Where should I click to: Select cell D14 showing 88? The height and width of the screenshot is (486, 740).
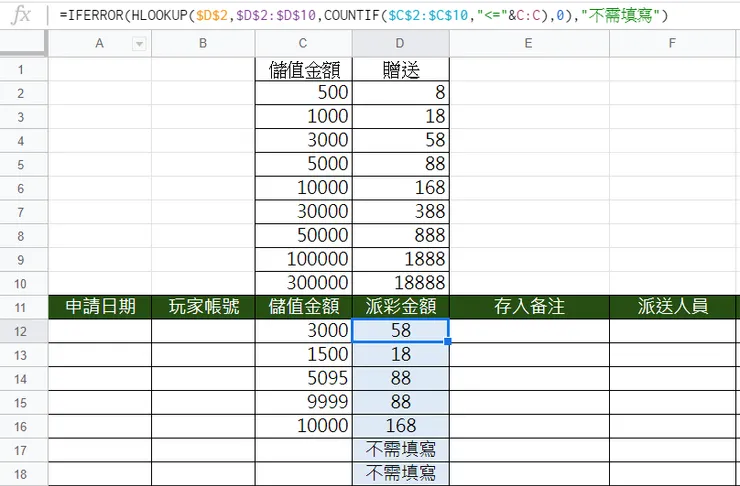click(401, 378)
